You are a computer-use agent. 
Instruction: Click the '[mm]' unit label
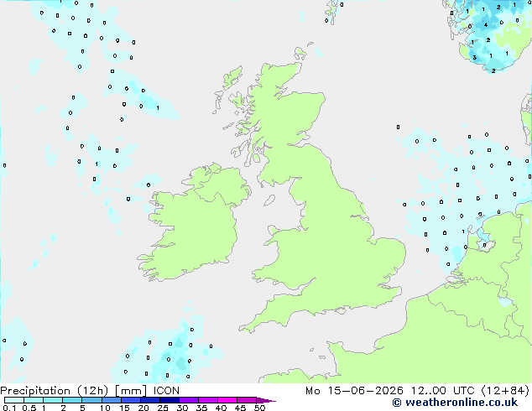[131, 391]
